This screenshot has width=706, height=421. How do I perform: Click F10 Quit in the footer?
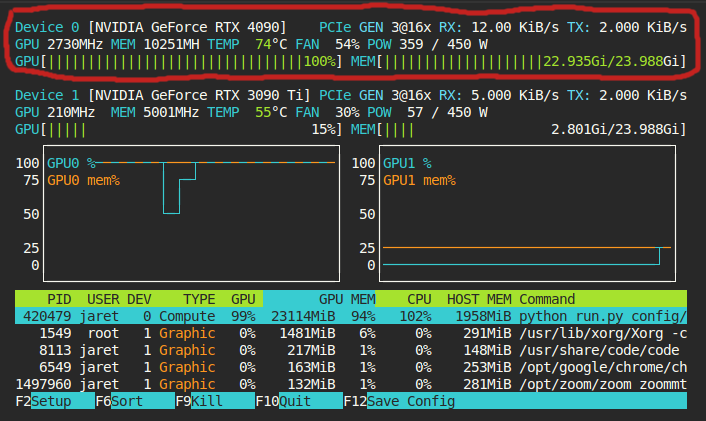[299, 401]
